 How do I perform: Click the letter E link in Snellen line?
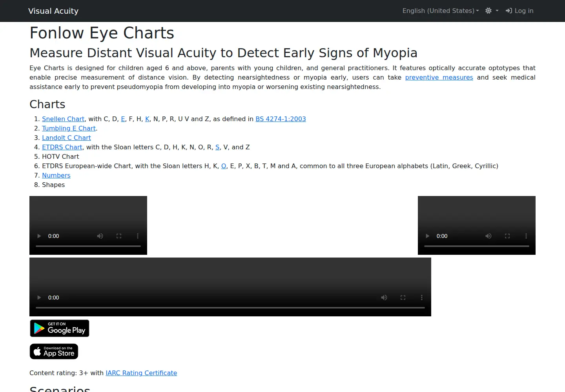coord(123,119)
